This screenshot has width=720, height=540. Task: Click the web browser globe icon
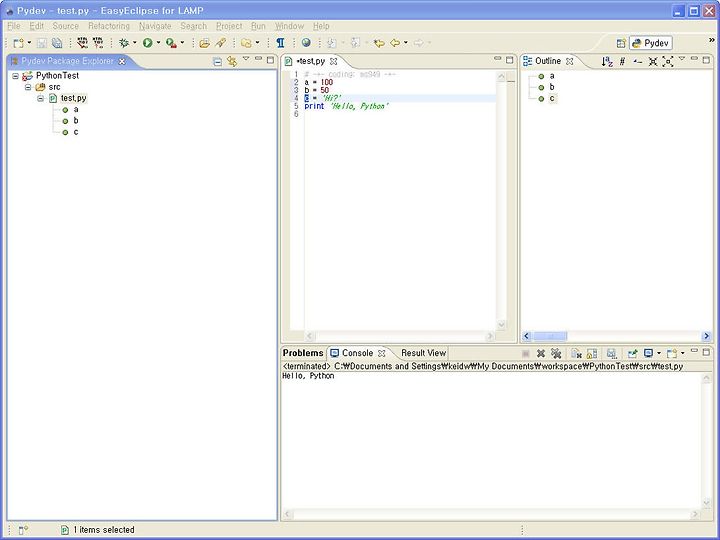(306, 43)
